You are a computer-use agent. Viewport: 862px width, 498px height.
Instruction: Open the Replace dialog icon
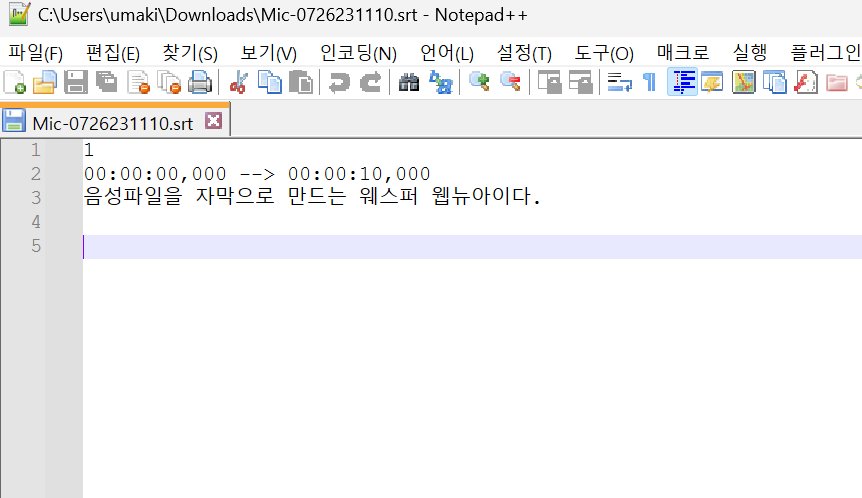point(440,82)
